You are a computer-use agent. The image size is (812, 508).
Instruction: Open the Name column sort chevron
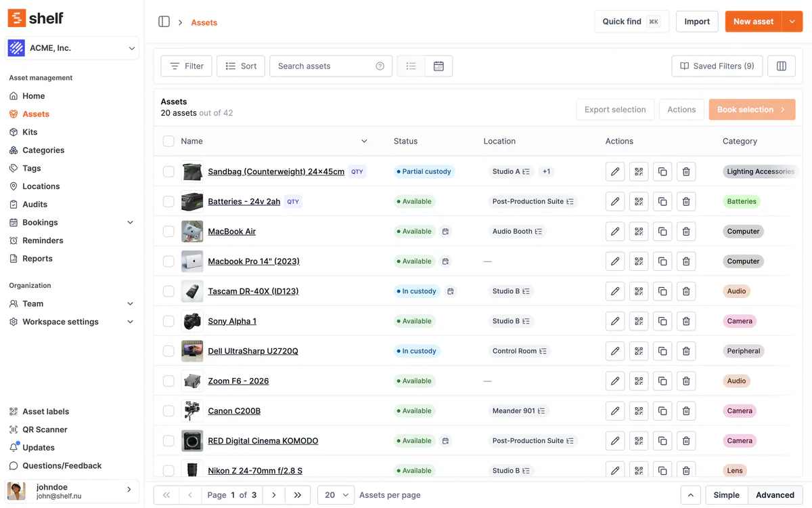(364, 141)
